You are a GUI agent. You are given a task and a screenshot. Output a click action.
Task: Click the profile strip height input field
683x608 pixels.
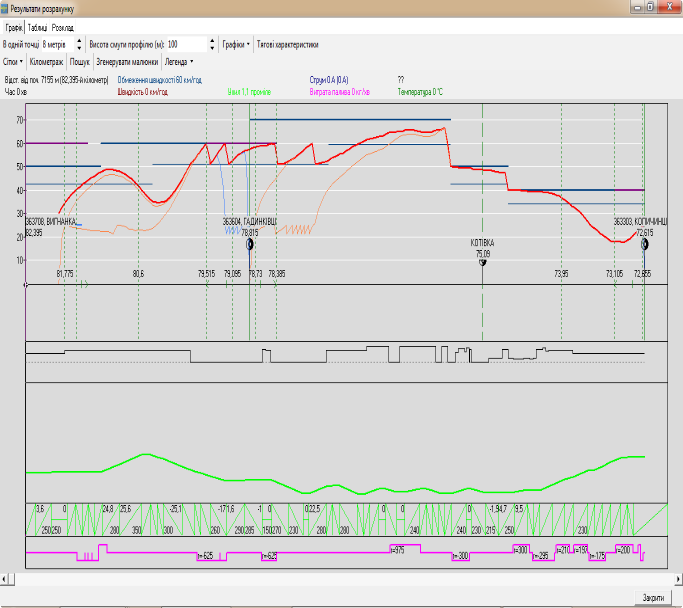pos(185,44)
